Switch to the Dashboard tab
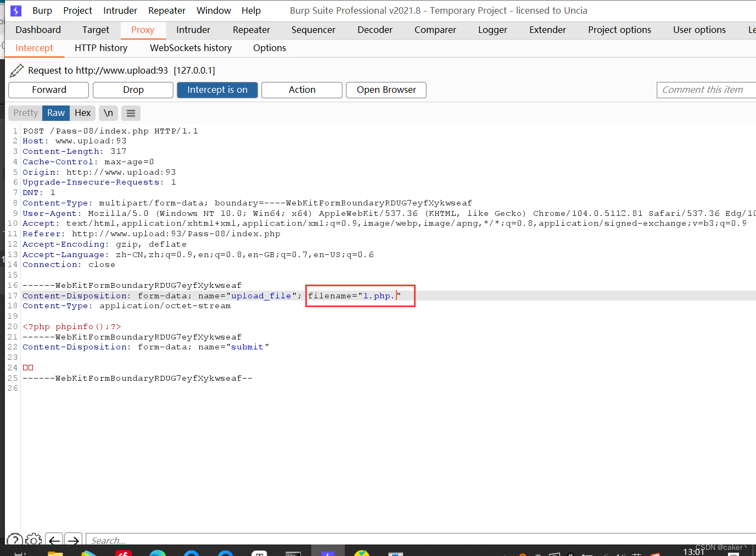 click(x=38, y=30)
